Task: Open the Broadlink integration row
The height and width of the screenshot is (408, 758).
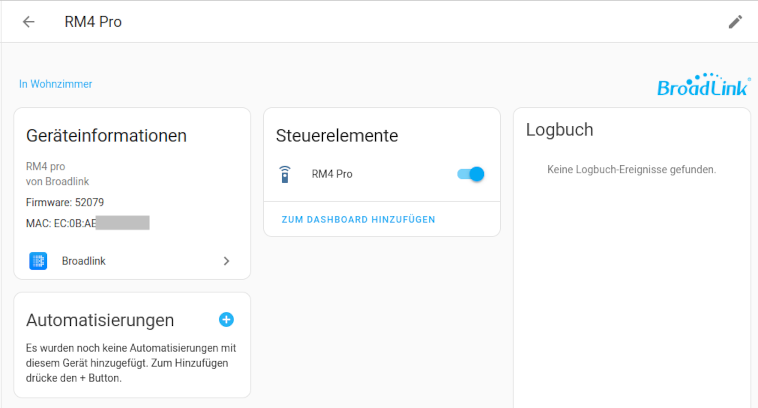Action: coord(132,261)
